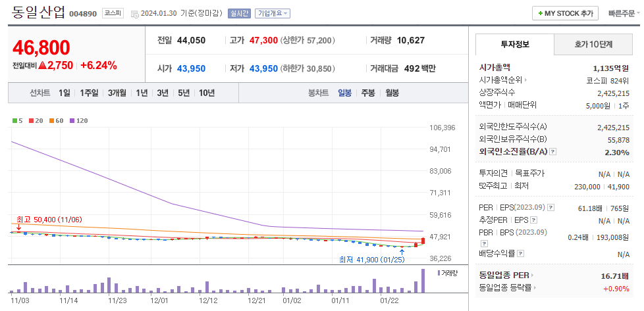Viewport: 644px width, 311px height.
Task: Select the 3개월 line chart period
Action: 117,93
